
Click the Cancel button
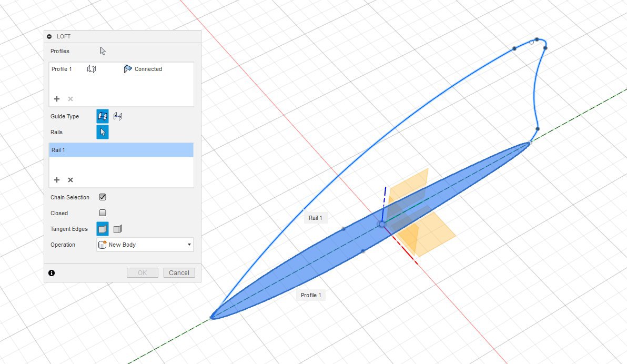(x=179, y=273)
